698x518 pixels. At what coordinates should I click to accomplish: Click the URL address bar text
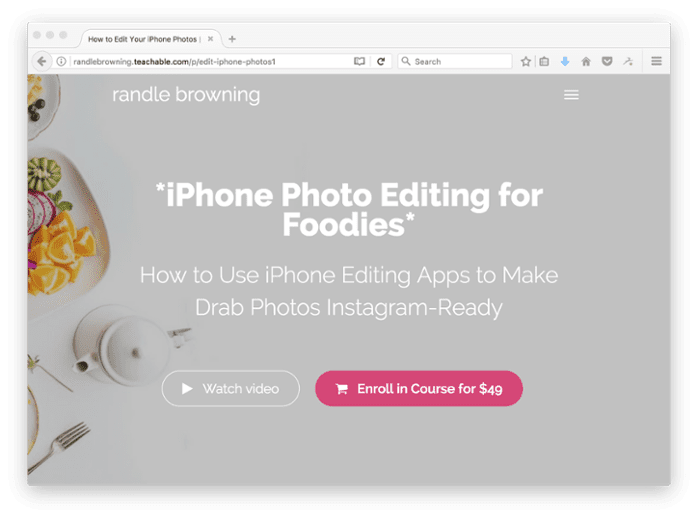point(174,62)
